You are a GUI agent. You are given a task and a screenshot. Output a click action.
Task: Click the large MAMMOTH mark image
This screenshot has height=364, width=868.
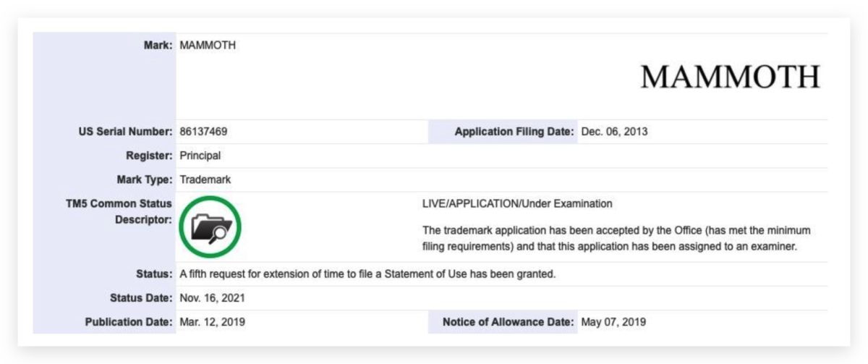pyautogui.click(x=730, y=77)
